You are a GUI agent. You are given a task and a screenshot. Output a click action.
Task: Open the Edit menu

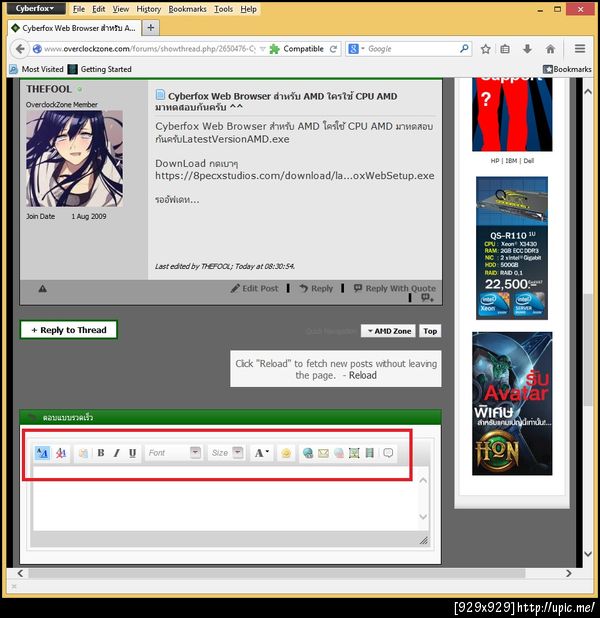[x=99, y=9]
